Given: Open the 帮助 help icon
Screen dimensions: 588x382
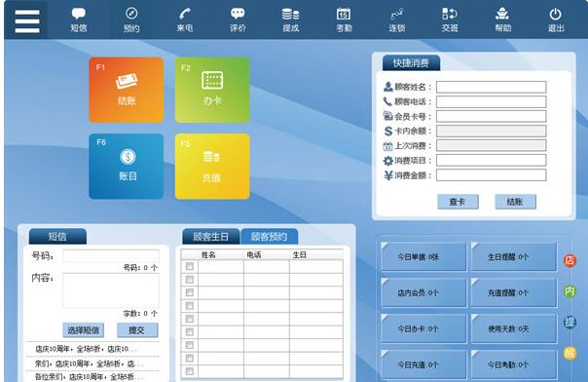Looking at the screenshot, I should coord(502,19).
